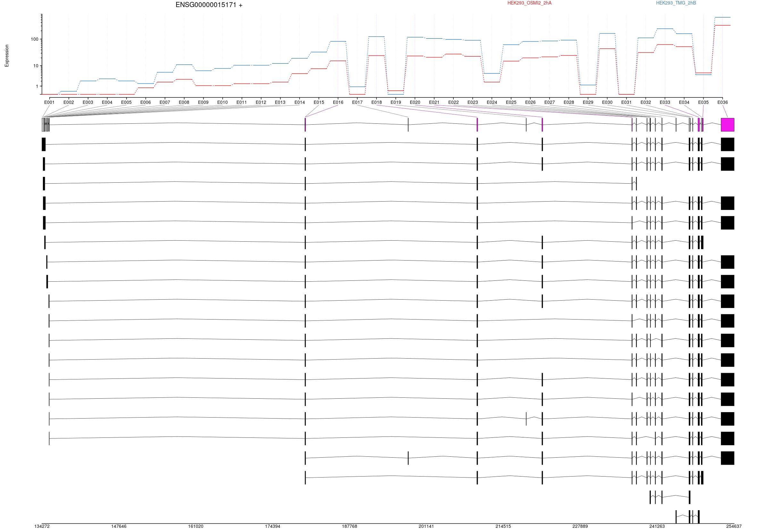The height and width of the screenshot is (532, 769).
Task: Click exon label E020
Action: point(415,102)
